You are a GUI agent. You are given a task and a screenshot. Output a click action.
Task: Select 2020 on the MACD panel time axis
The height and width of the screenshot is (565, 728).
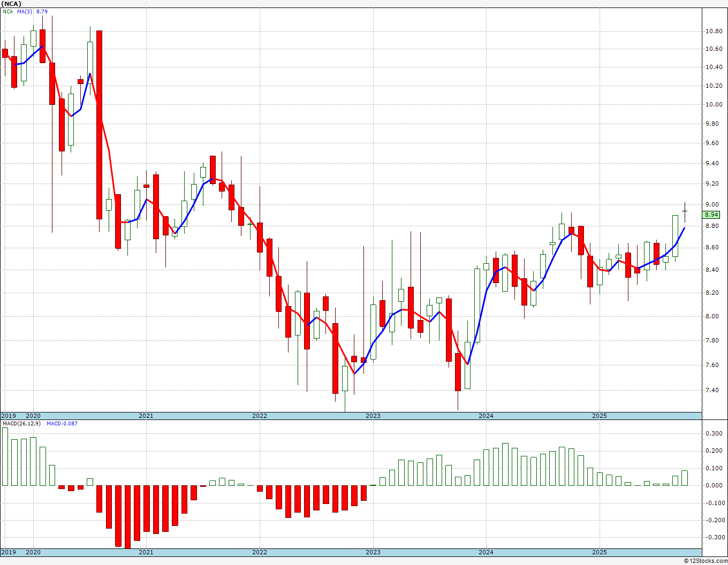[33, 553]
